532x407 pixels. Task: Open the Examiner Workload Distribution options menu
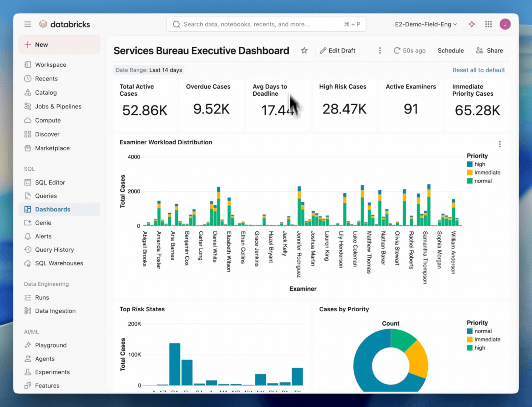(500, 144)
